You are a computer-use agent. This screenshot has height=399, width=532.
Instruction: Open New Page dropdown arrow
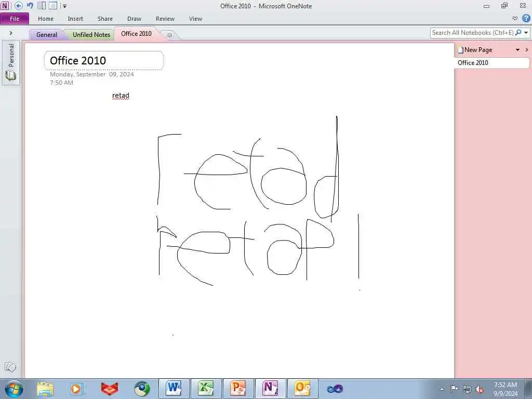[x=518, y=50]
